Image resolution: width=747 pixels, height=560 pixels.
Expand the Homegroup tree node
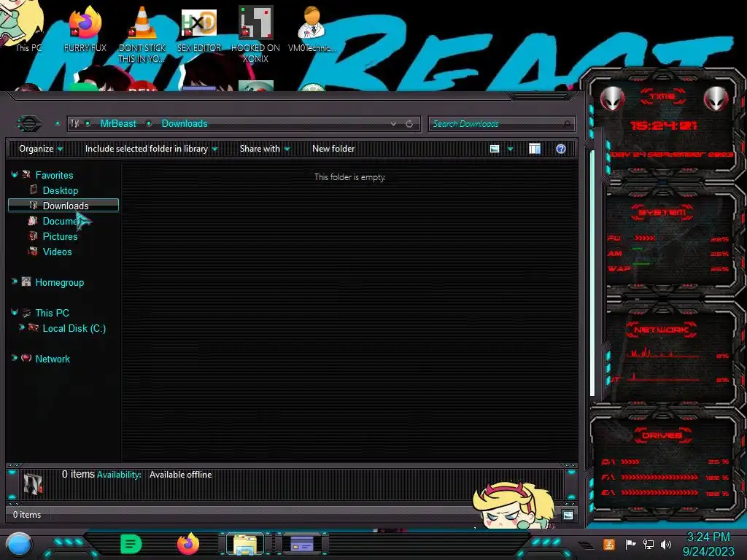click(x=15, y=281)
